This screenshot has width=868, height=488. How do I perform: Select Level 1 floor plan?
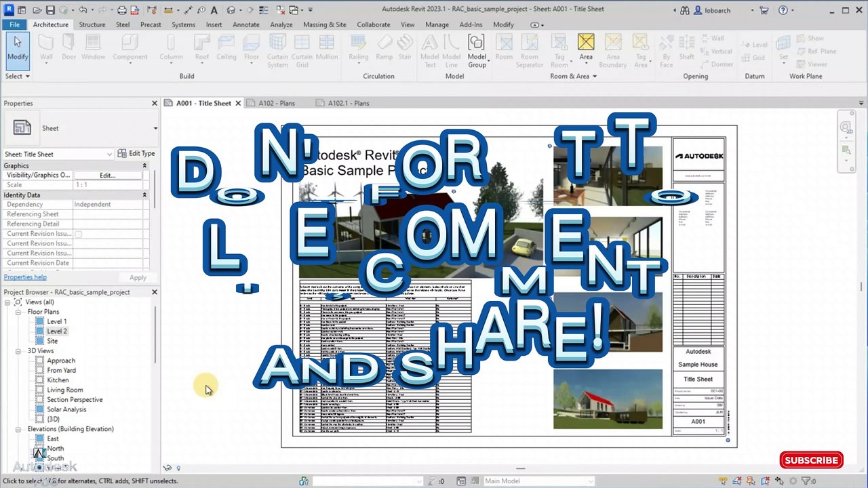click(x=56, y=322)
